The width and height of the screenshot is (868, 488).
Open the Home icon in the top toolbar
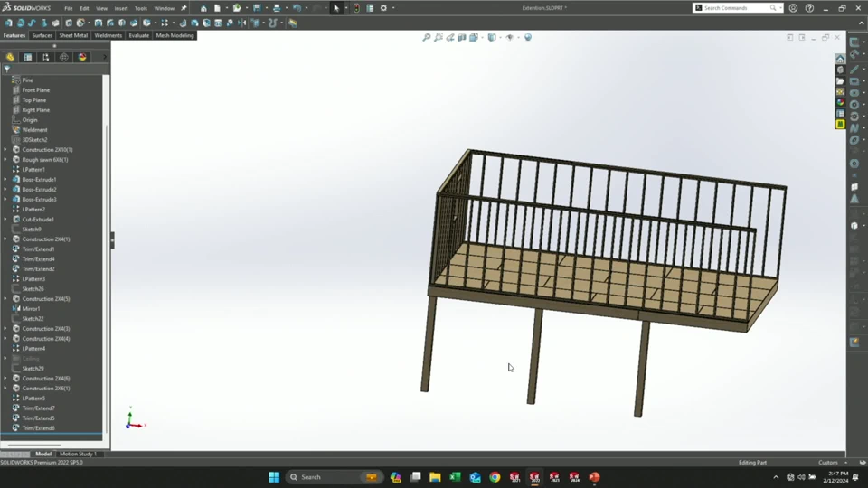click(203, 8)
